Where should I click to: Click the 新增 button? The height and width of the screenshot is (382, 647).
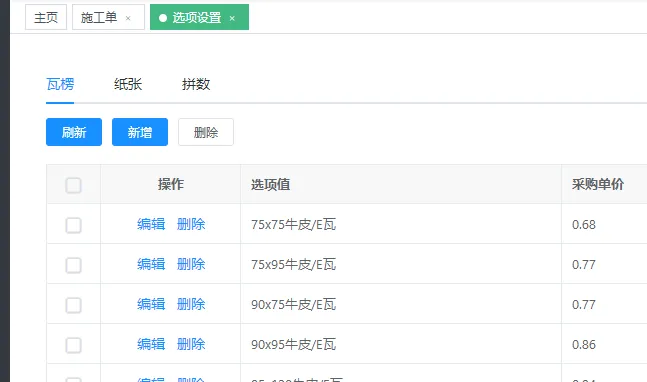140,132
